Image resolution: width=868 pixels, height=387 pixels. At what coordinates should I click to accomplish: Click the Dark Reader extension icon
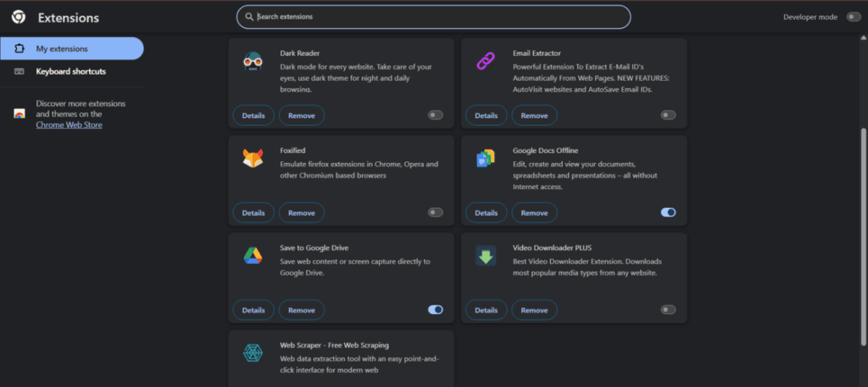[253, 62]
